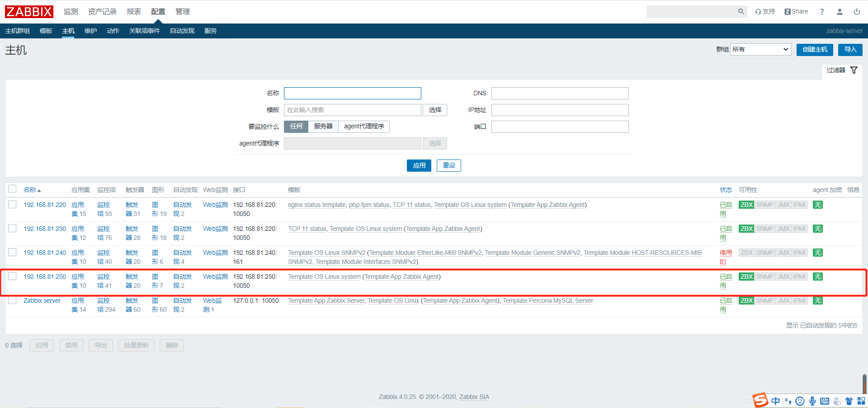The width and height of the screenshot is (868, 408).
Task: Switch to the 维护 submenu
Action: pos(90,31)
